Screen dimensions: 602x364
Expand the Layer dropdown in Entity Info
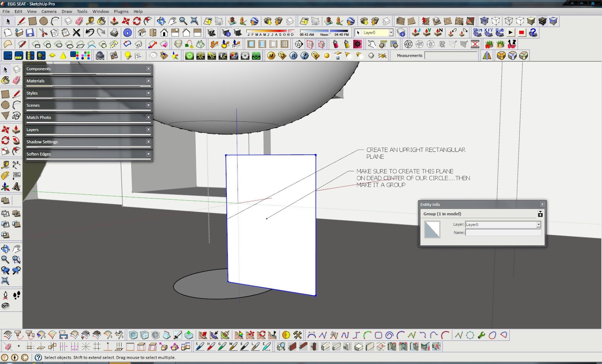click(x=538, y=224)
